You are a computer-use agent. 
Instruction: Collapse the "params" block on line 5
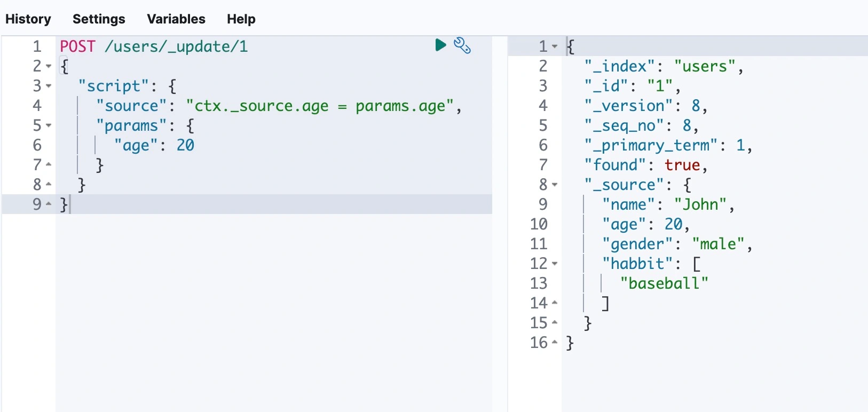(49, 125)
